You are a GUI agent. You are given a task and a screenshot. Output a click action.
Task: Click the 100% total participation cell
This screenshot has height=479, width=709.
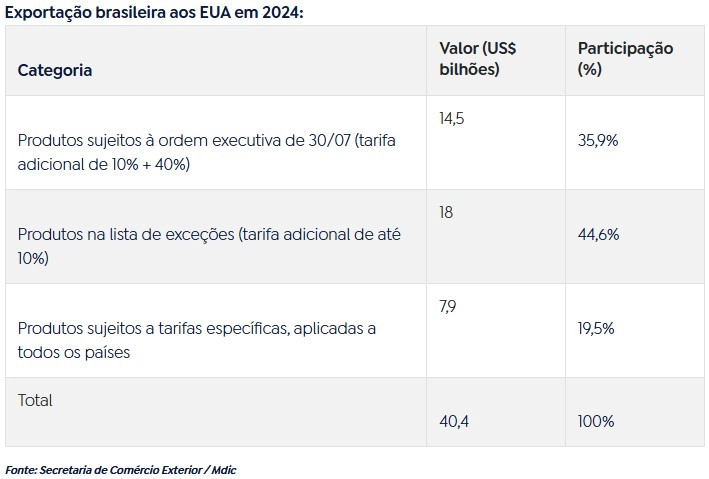tap(596, 422)
